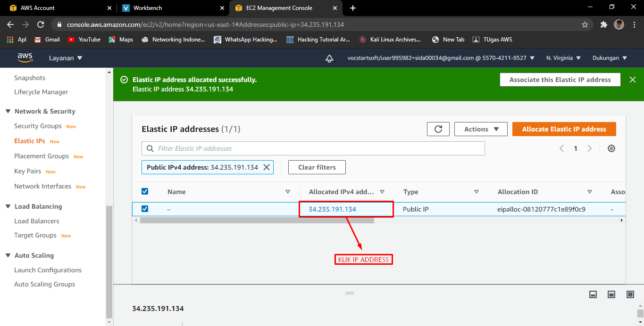Uncheck the 34.235.191.134 row checkbox
The height and width of the screenshot is (326, 644).
(145, 209)
